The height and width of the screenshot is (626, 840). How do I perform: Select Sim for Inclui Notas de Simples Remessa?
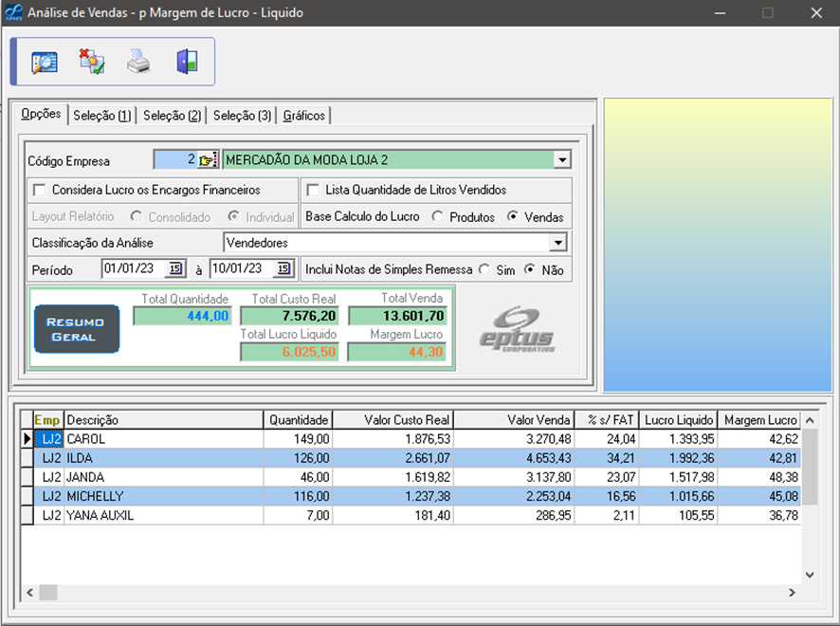[484, 270]
